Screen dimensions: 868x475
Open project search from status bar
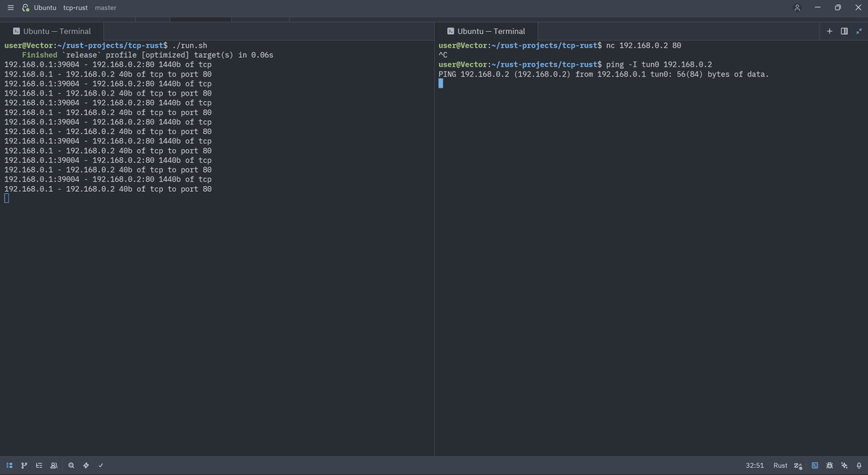pyautogui.click(x=71, y=466)
